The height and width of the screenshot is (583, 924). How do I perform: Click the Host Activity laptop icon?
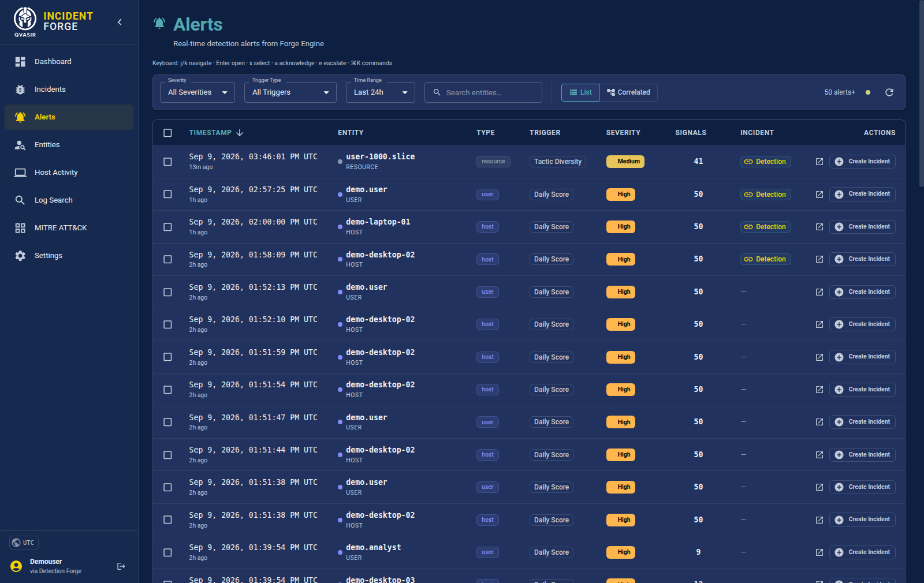click(x=20, y=173)
